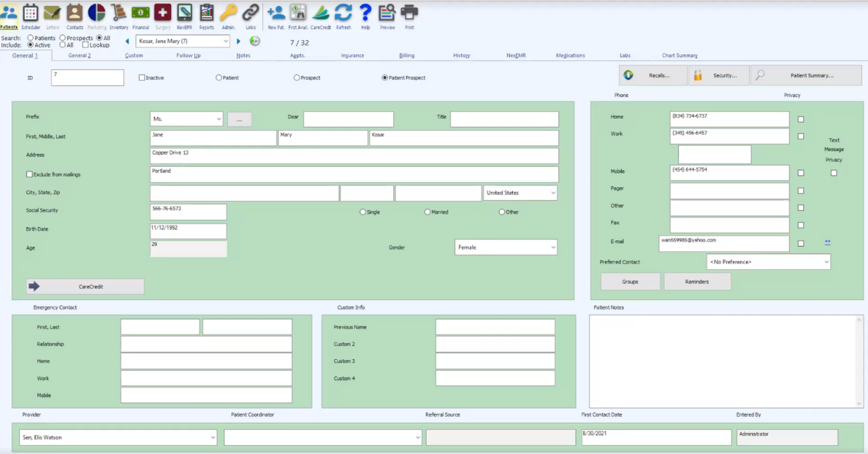Navigate to next patient with blue arrow

tap(238, 41)
